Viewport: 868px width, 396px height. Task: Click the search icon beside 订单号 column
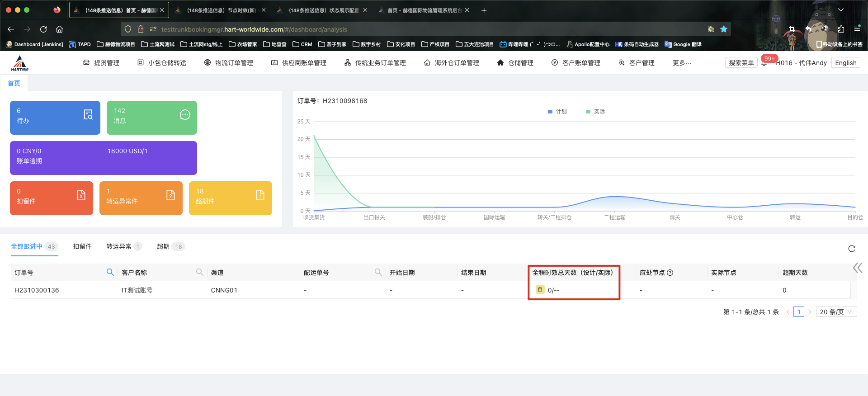(x=110, y=272)
